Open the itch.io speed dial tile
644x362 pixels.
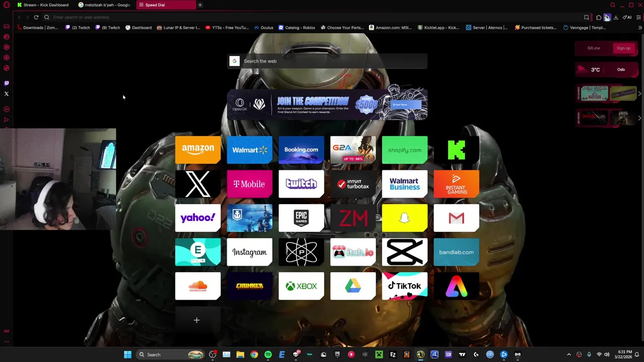tap(353, 252)
